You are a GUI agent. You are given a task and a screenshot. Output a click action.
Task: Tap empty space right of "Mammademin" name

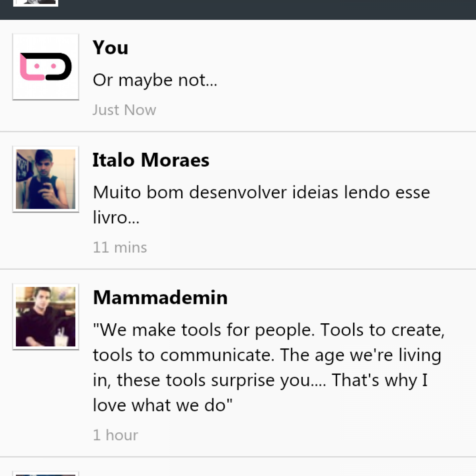pyautogui.click(x=349, y=297)
